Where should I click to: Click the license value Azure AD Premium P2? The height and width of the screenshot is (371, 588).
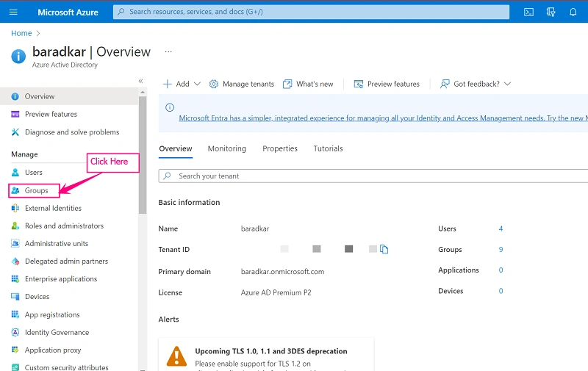[276, 292]
